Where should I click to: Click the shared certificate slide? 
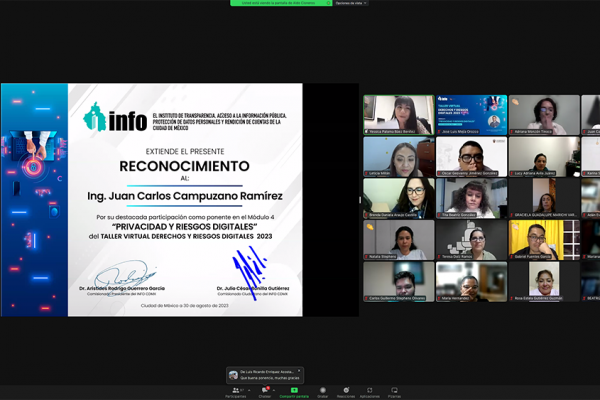(152, 200)
